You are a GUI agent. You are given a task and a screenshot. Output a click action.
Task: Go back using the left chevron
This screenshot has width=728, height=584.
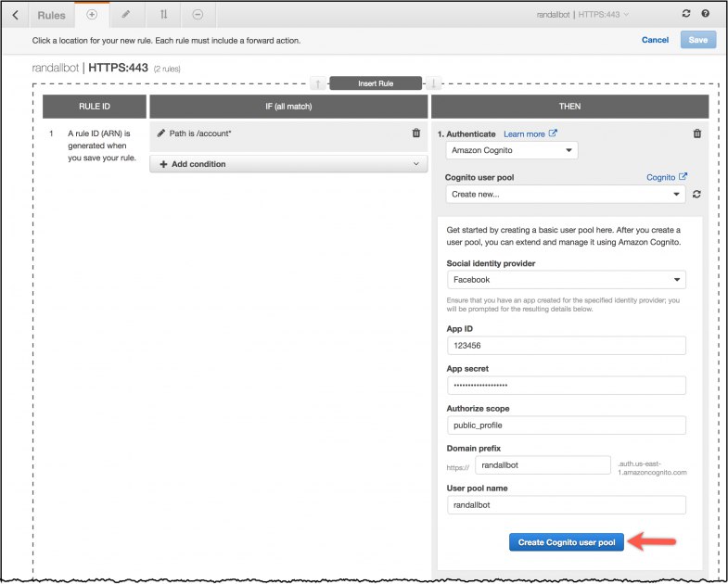16,15
